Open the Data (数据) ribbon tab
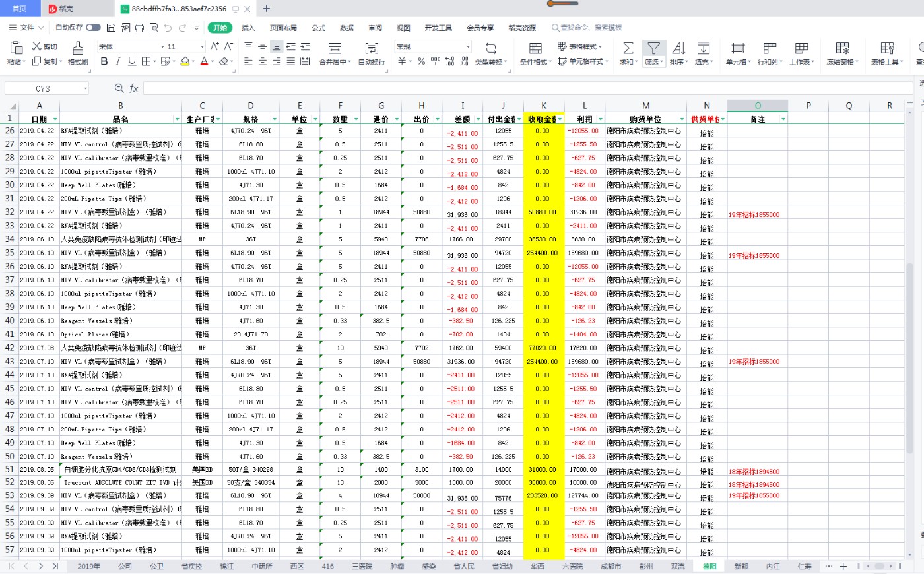The image size is (924, 574). [x=346, y=28]
